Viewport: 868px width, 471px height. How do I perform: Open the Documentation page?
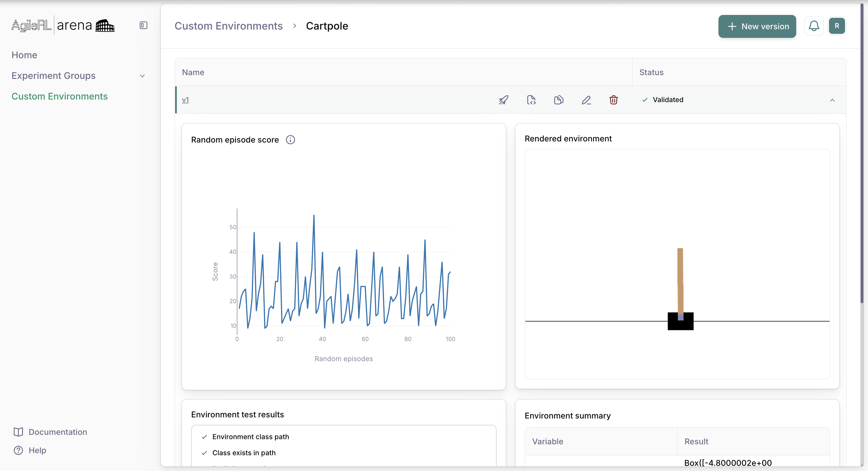click(57, 432)
